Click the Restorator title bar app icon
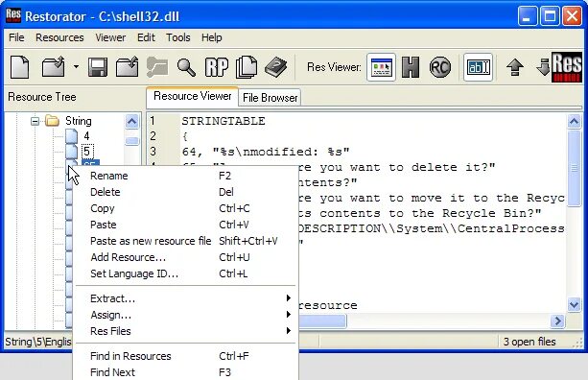 pyautogui.click(x=13, y=16)
